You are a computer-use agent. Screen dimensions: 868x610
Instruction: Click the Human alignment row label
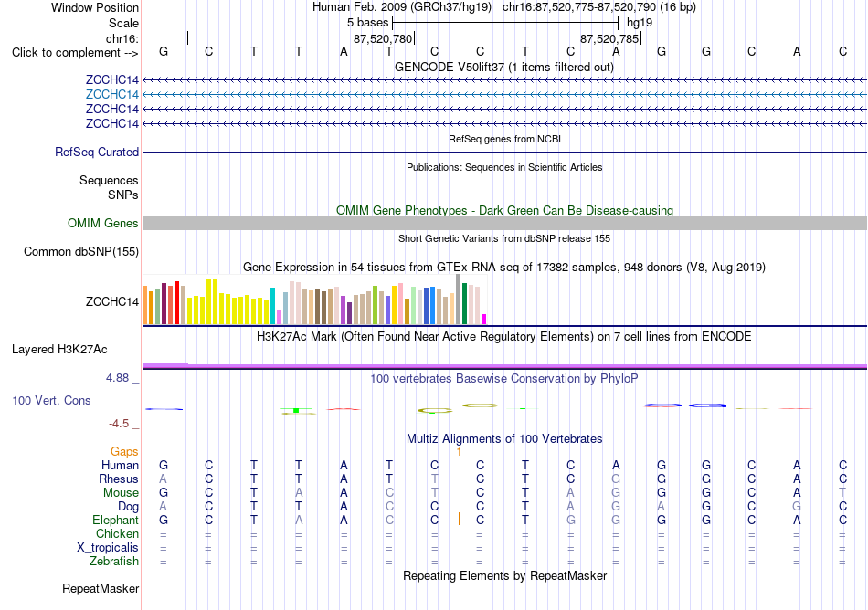pos(120,465)
